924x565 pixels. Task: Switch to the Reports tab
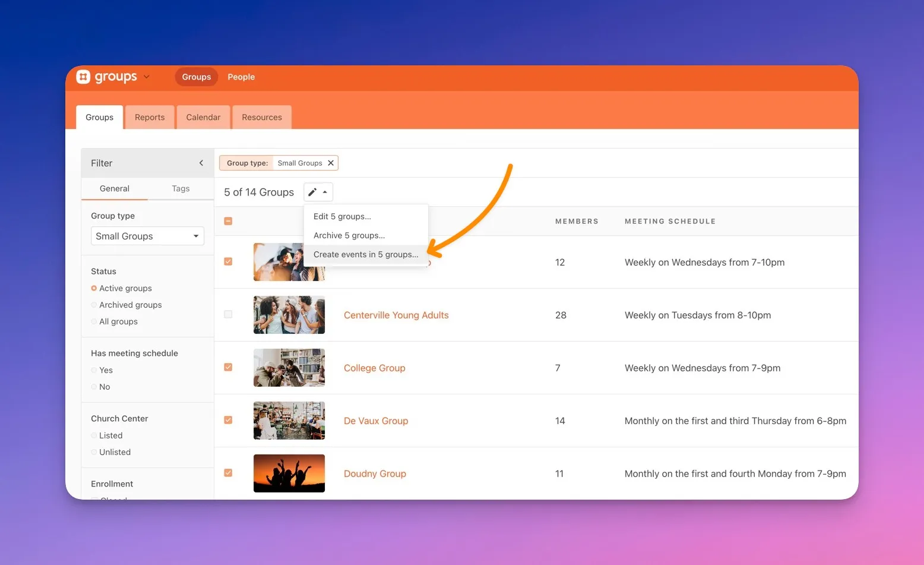[x=150, y=117]
